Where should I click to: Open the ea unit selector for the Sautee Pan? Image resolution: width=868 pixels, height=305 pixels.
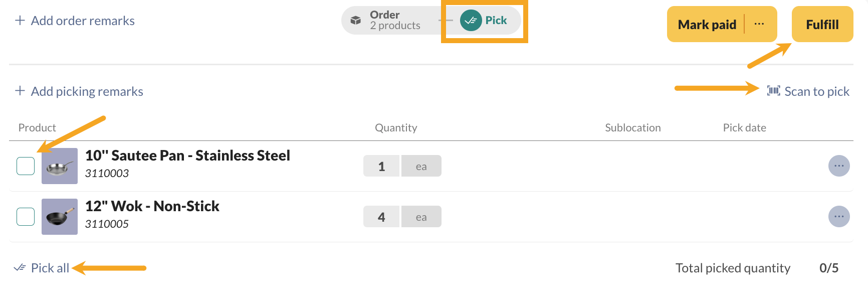421,166
